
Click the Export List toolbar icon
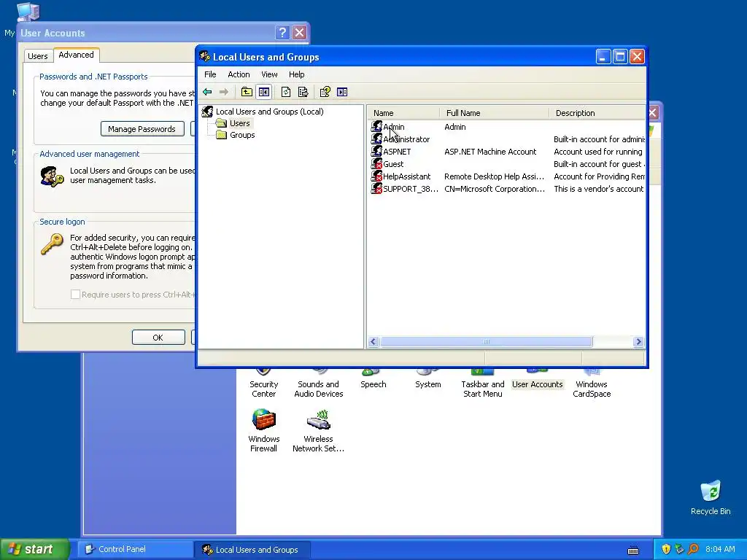pos(303,92)
